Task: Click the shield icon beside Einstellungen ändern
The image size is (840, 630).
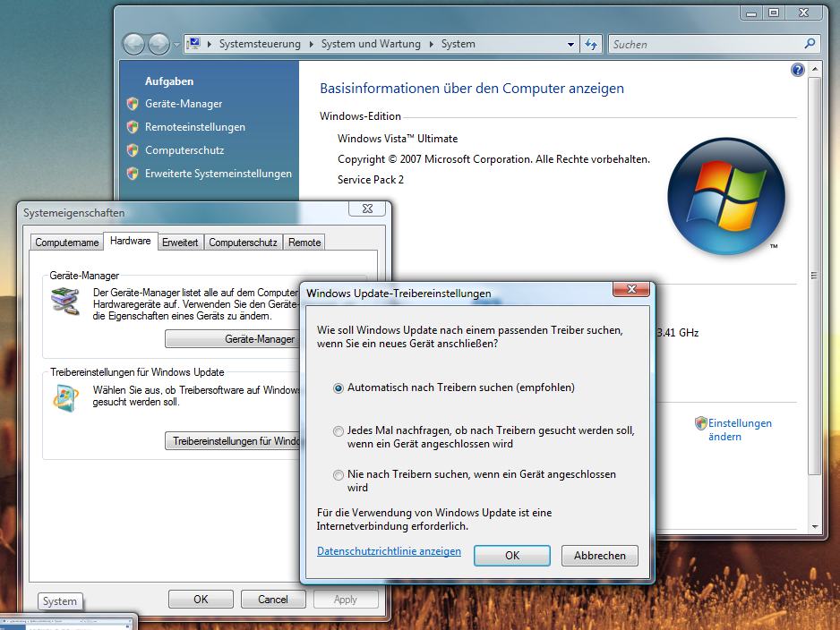Action: [700, 423]
